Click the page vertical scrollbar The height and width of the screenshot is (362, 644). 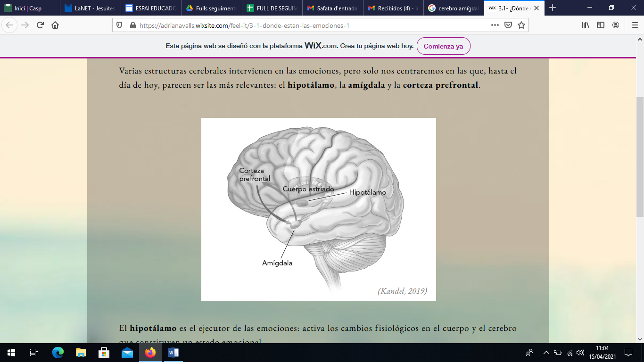pos(640,157)
